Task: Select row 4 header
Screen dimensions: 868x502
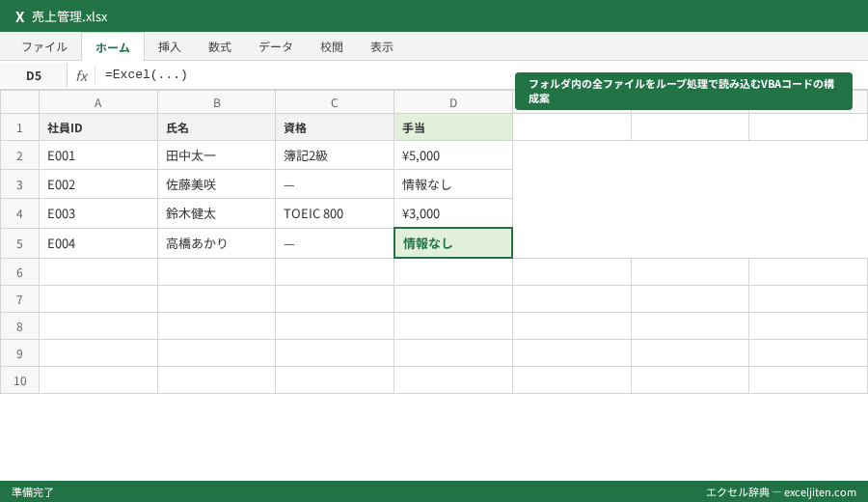Action: coord(19,213)
